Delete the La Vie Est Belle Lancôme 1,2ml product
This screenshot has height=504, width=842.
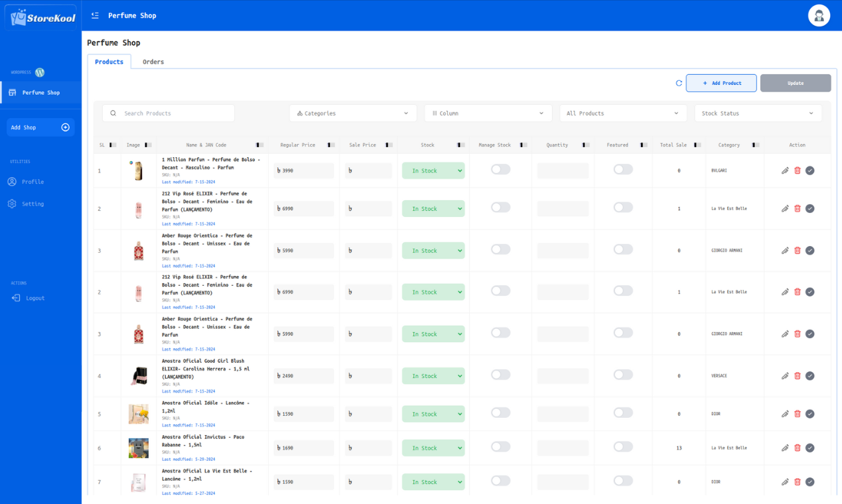point(798,482)
